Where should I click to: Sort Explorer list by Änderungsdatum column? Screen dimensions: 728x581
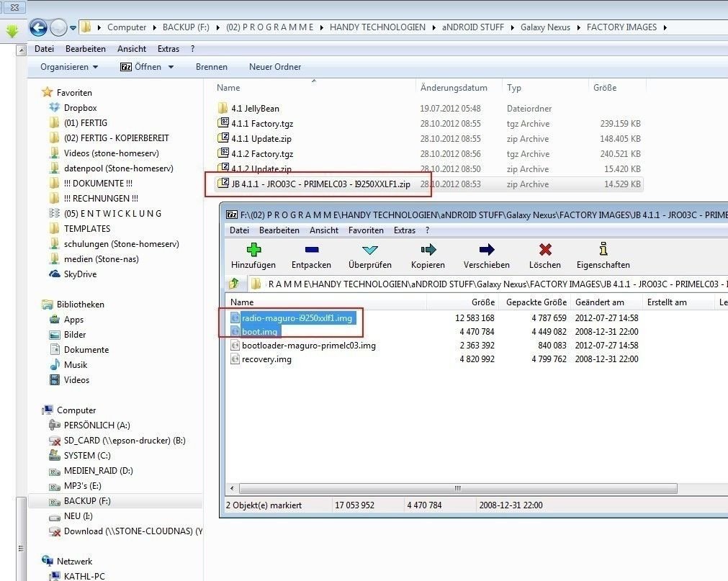coord(454,88)
